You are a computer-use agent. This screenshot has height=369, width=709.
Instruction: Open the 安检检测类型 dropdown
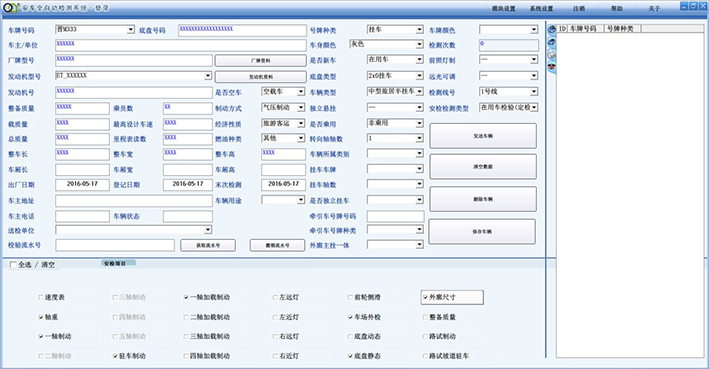click(x=534, y=108)
